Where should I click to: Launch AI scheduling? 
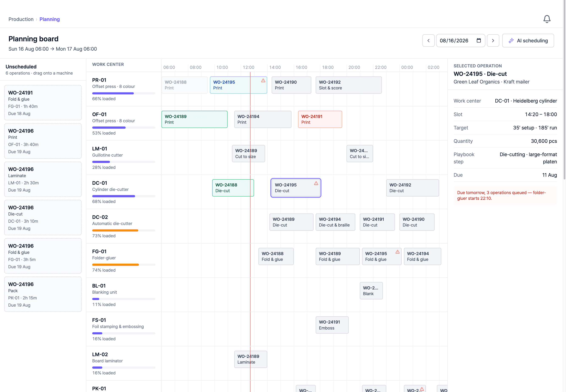[x=528, y=40]
